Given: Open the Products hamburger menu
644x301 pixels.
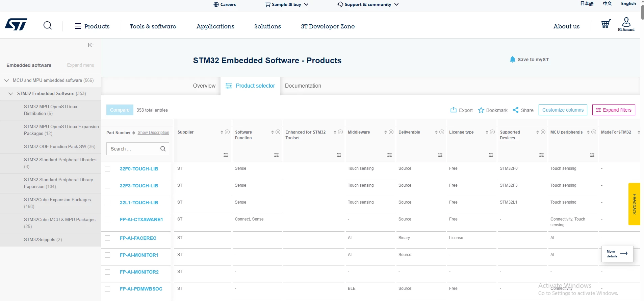Looking at the screenshot, I should tap(92, 26).
